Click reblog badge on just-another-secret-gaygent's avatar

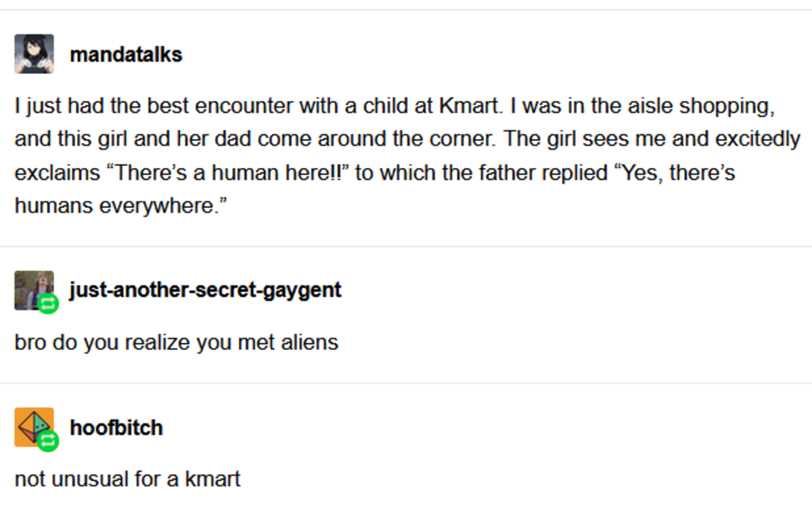[48, 305]
